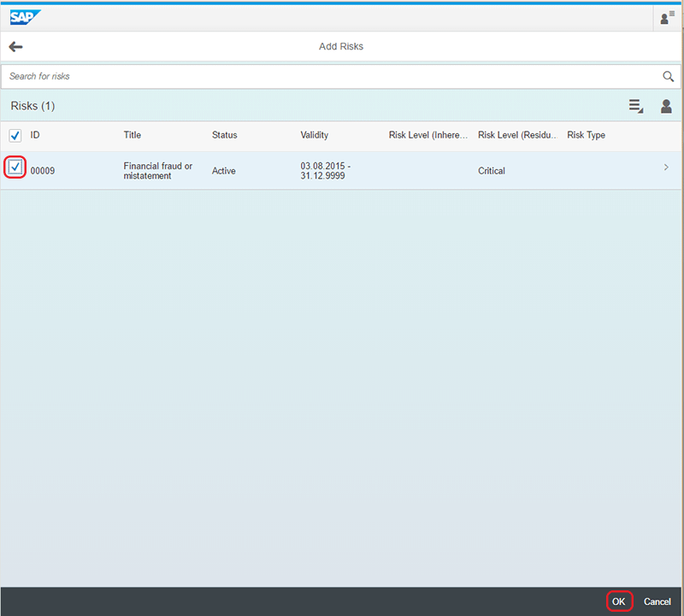Viewport: 684px width, 616px height.
Task: Expand risk 00009 details with row chevron
Action: tap(666, 167)
